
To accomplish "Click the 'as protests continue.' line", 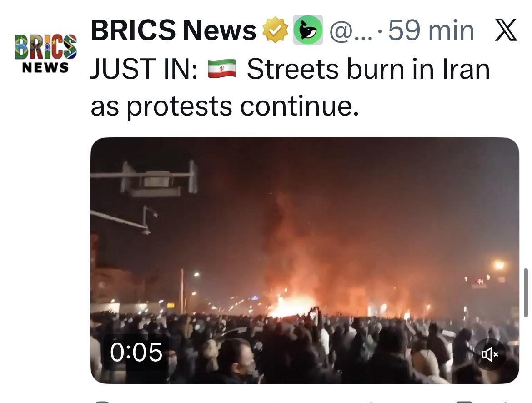I will pos(225,106).
